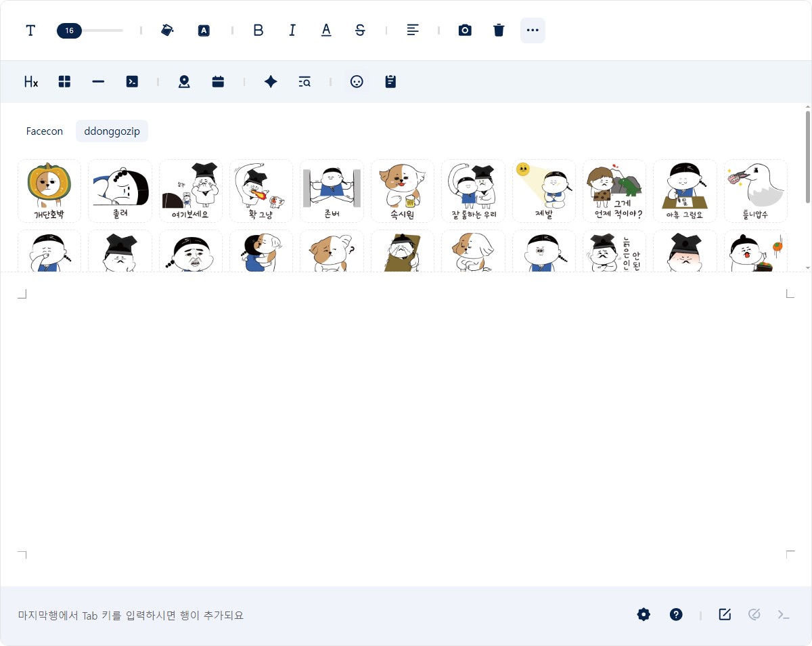Expand the more options ellipsis menu
This screenshot has width=812, height=646.
pyautogui.click(x=533, y=30)
